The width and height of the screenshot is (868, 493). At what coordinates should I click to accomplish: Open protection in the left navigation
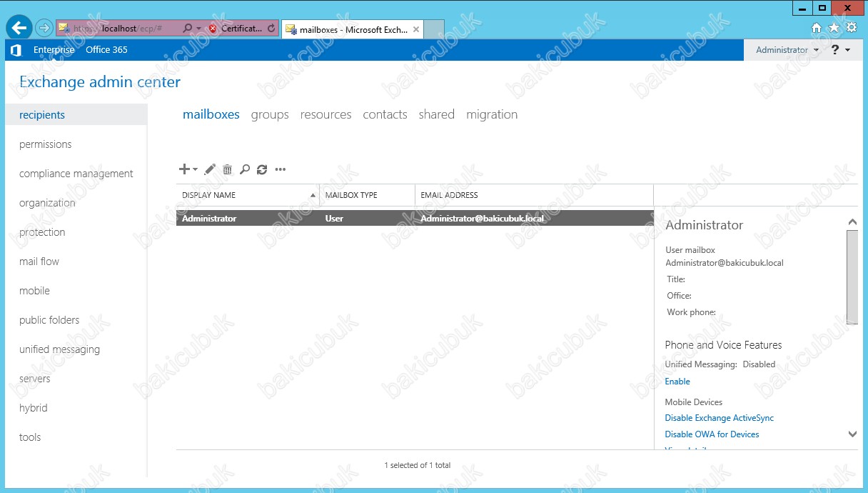coord(42,232)
